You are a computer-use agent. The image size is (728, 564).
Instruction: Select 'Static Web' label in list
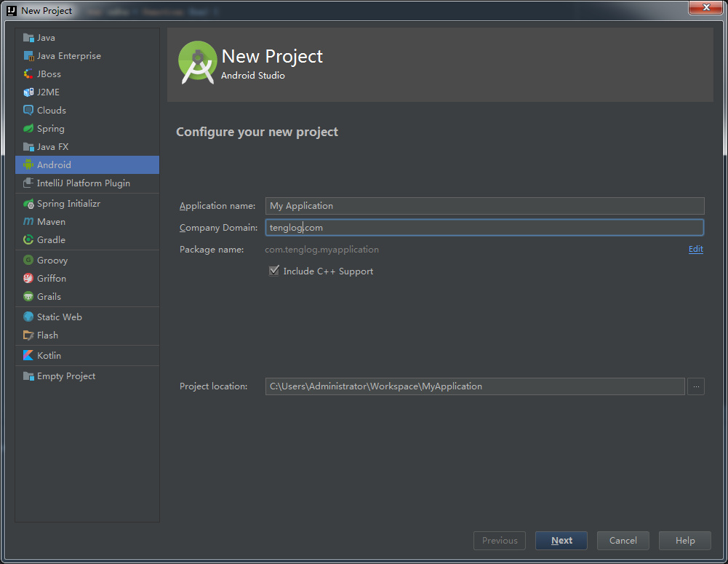60,317
